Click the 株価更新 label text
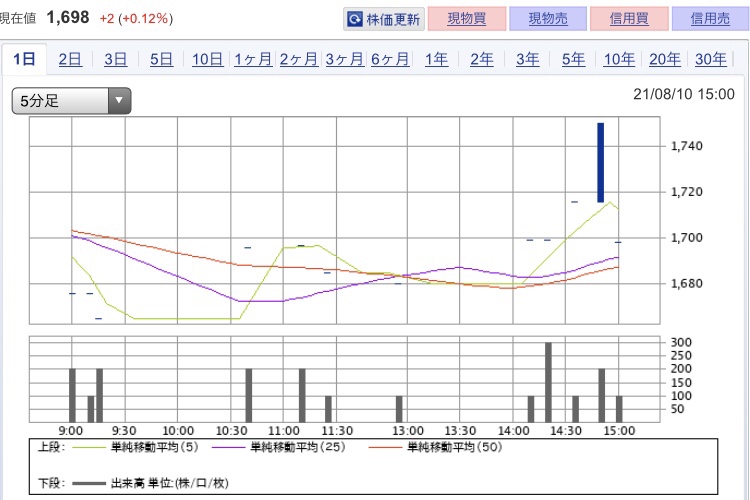The height and width of the screenshot is (500, 750). [x=393, y=20]
